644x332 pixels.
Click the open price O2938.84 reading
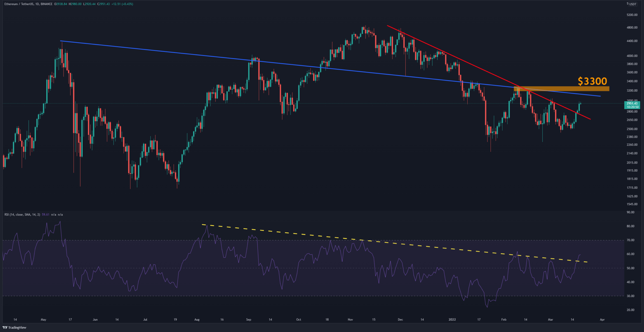61,4
